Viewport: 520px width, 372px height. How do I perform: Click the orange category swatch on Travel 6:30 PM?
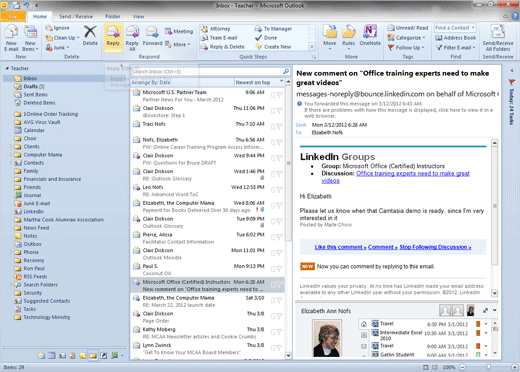(x=478, y=324)
